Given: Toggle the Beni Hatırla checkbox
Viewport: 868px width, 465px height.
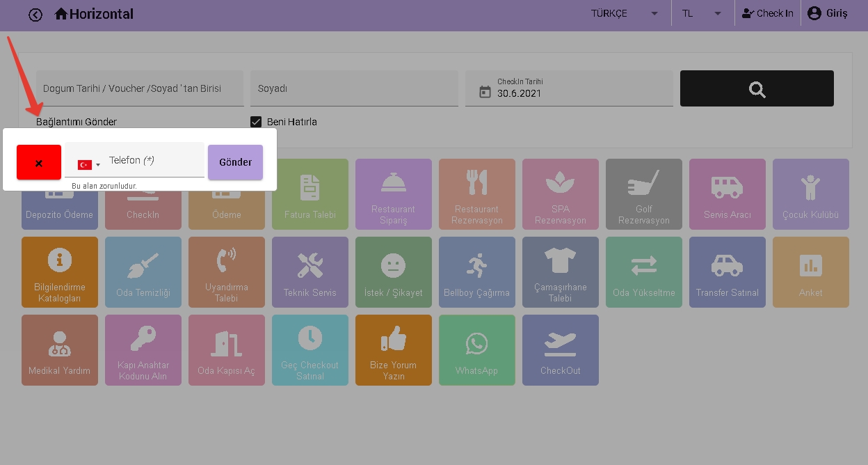Looking at the screenshot, I should click(256, 122).
